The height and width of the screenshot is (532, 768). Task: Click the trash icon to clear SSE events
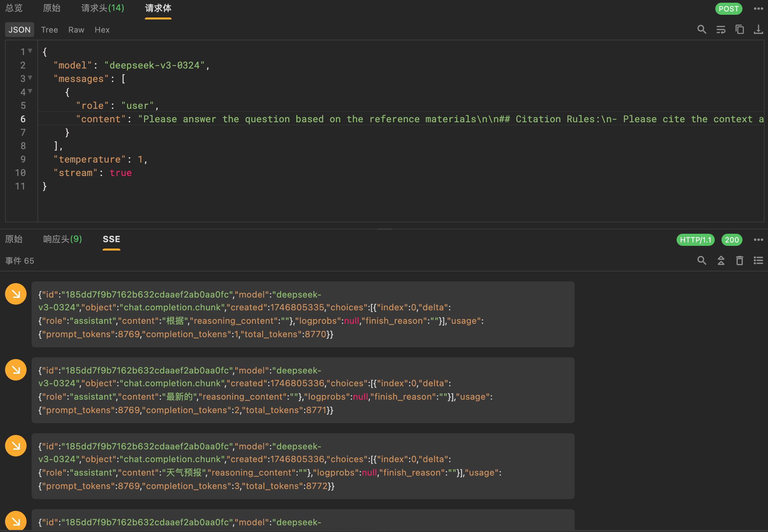coord(739,261)
